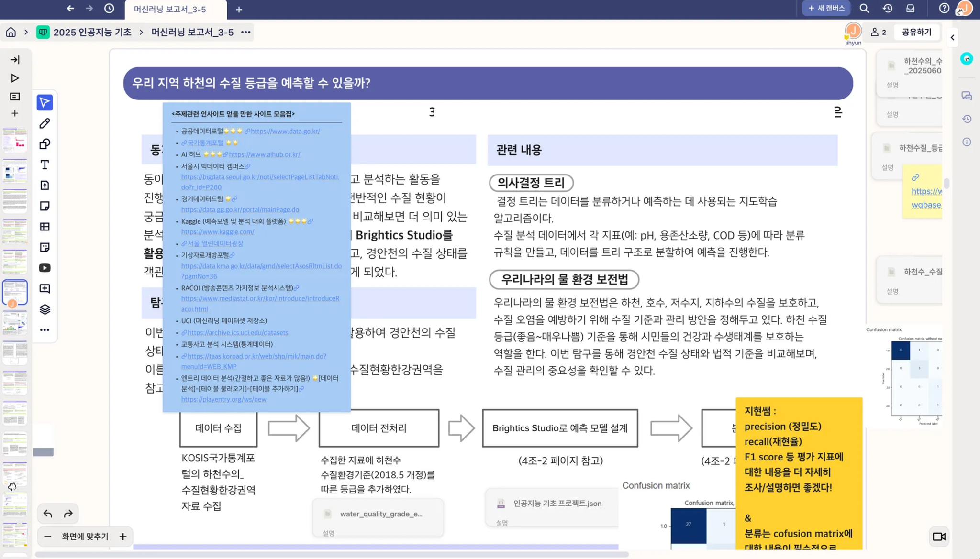Select the first slide thumbnail
This screenshot has width=980, height=559.
coord(15,140)
